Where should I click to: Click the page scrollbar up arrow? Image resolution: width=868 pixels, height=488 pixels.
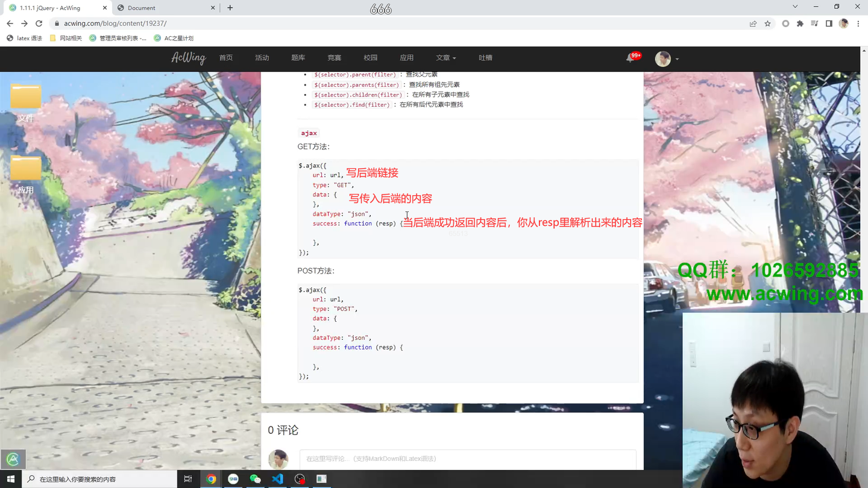pyautogui.click(x=863, y=51)
